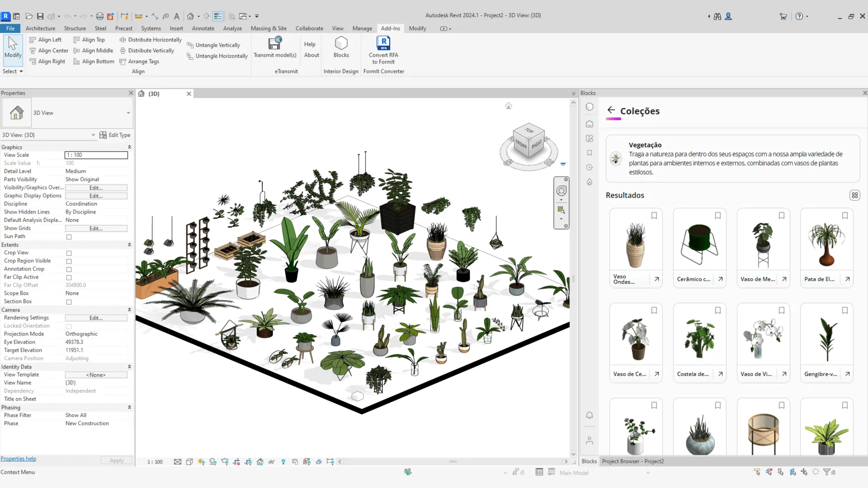
Task: Select the bookmark icon in the Blocks sidebar
Action: coord(589,153)
